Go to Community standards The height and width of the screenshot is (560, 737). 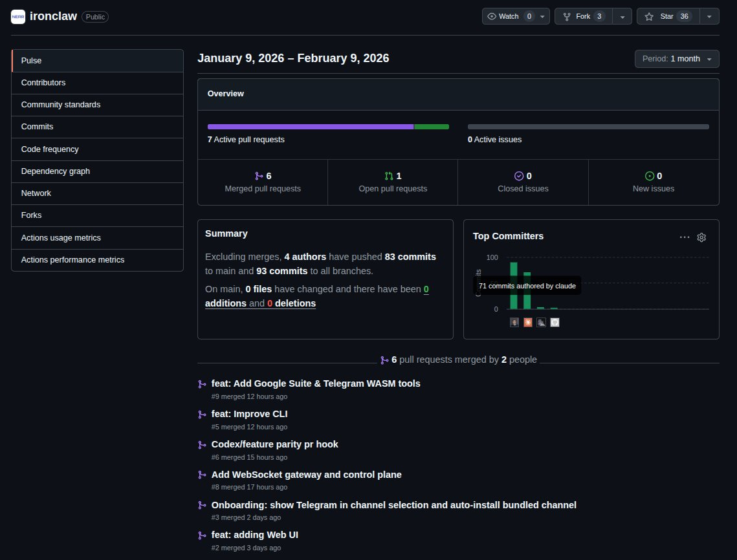coord(97,105)
